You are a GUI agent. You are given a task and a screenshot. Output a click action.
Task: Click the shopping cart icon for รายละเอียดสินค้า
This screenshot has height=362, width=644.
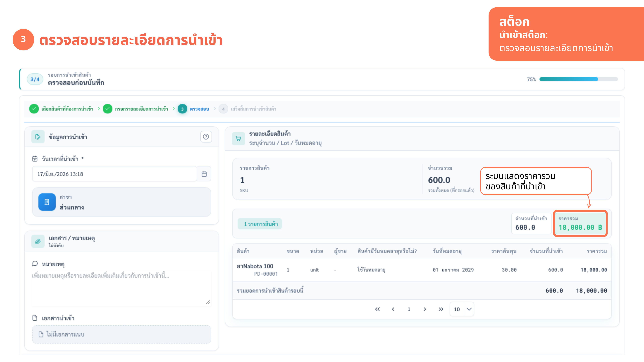point(238,138)
